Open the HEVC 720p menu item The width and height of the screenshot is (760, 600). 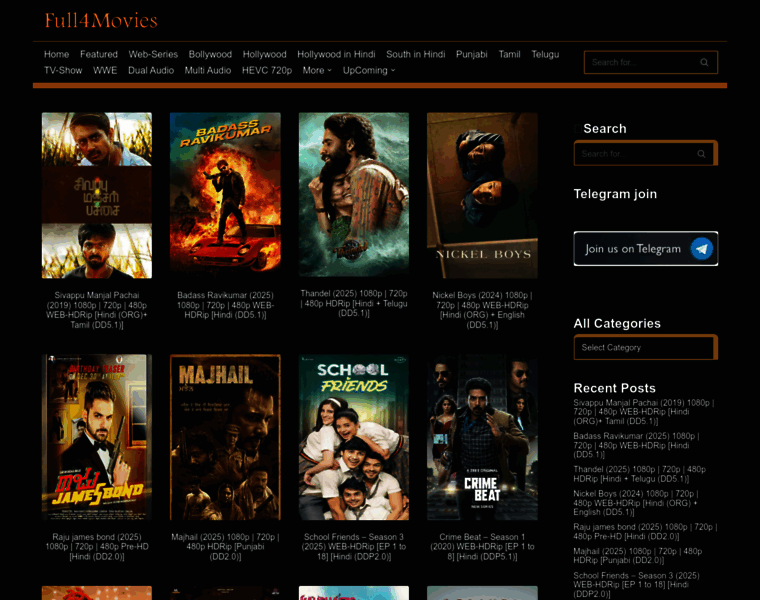click(267, 70)
